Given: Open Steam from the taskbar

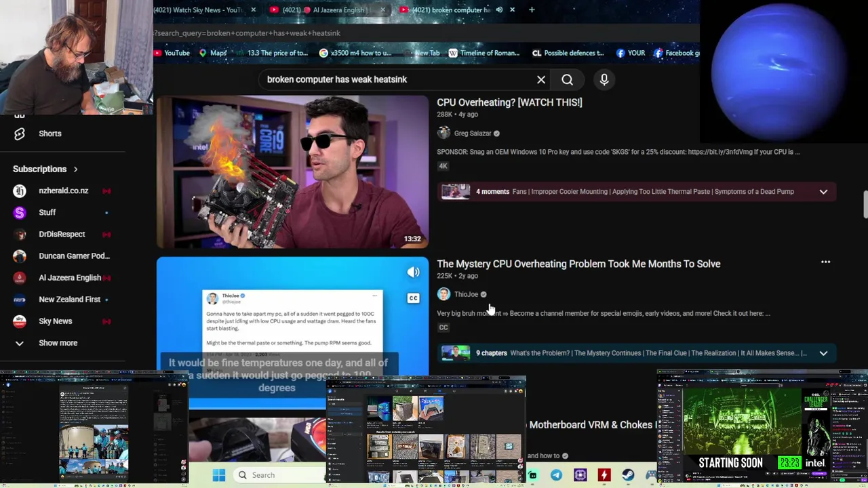Looking at the screenshot, I should coord(628,475).
